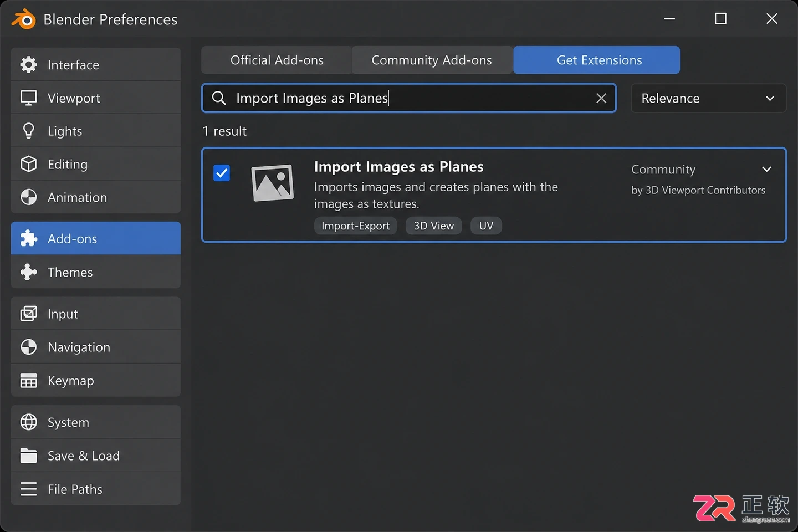
Task: Click the Interface gear icon
Action: point(28,65)
